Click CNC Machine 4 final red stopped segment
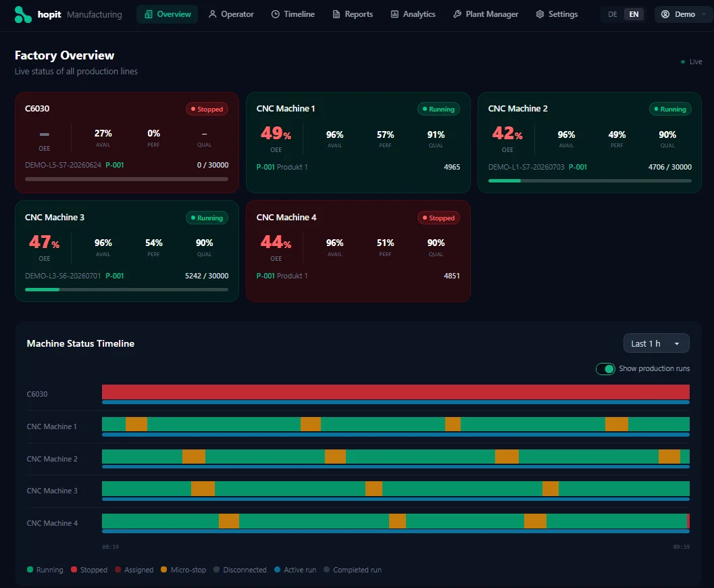The width and height of the screenshot is (714, 588). [x=688, y=520]
